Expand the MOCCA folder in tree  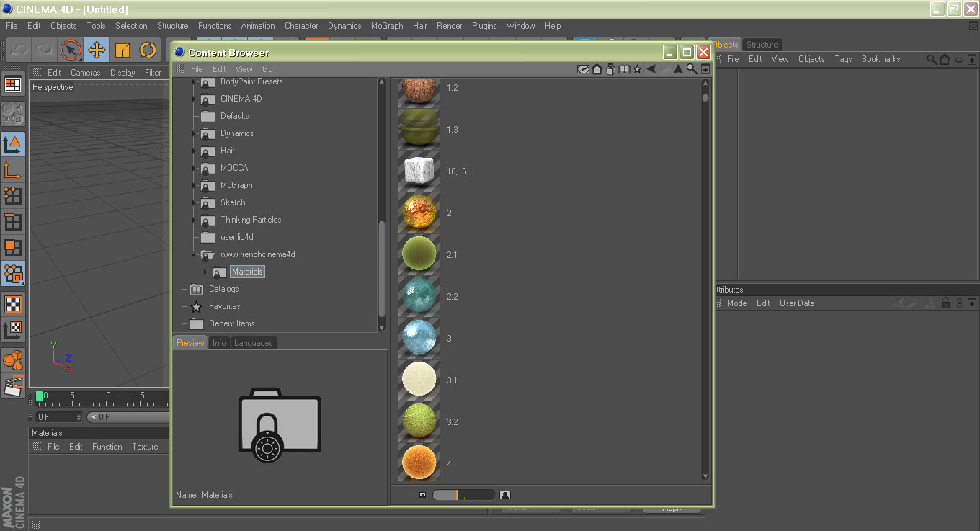click(194, 168)
